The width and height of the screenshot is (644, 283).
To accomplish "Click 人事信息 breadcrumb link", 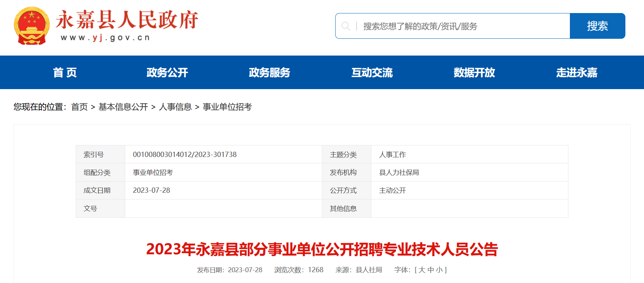I will tap(175, 107).
